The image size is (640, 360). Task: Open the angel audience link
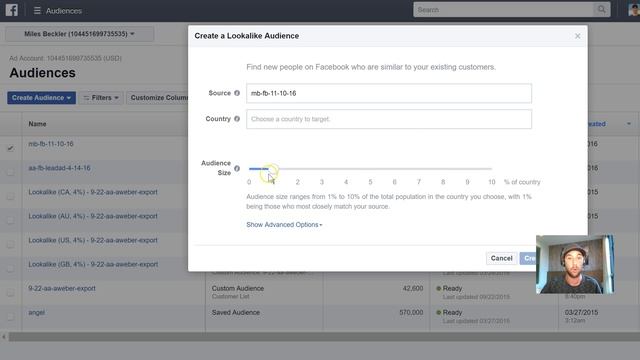[x=37, y=312]
